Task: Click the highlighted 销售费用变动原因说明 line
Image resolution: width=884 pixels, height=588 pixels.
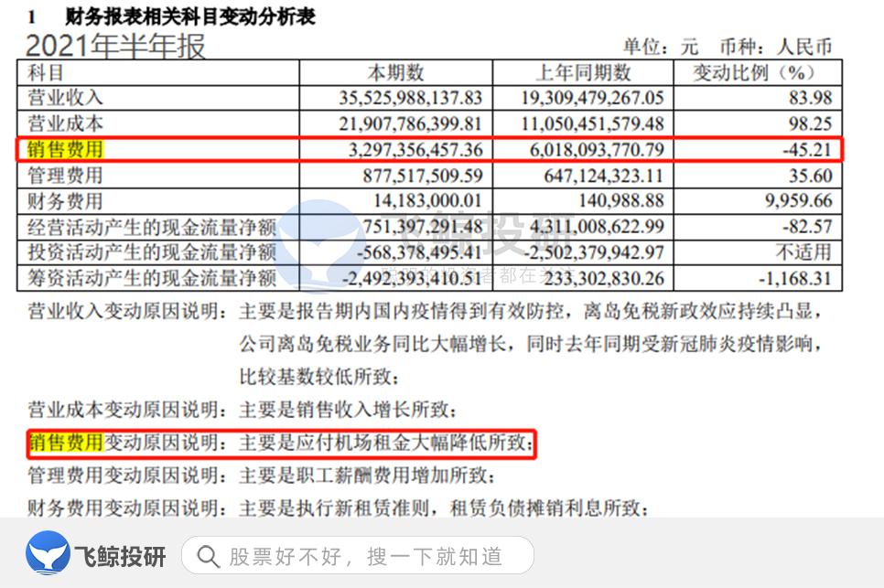Action: tap(280, 443)
